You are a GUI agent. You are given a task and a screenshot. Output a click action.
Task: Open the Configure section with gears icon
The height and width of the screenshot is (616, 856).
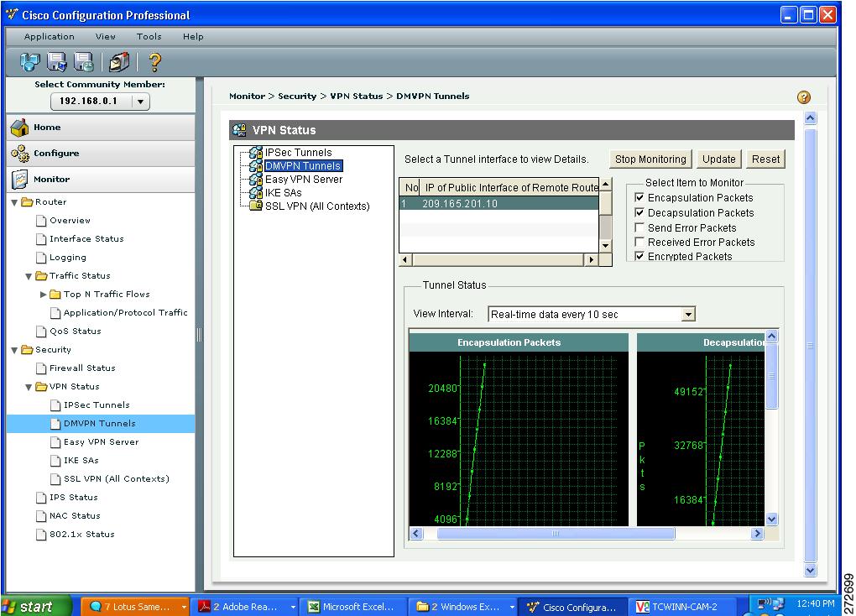point(101,154)
